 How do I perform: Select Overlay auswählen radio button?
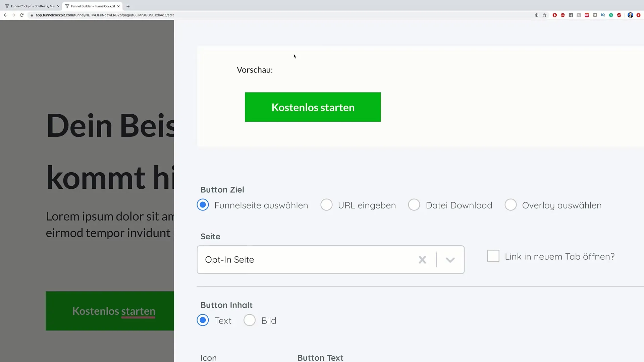click(x=511, y=205)
